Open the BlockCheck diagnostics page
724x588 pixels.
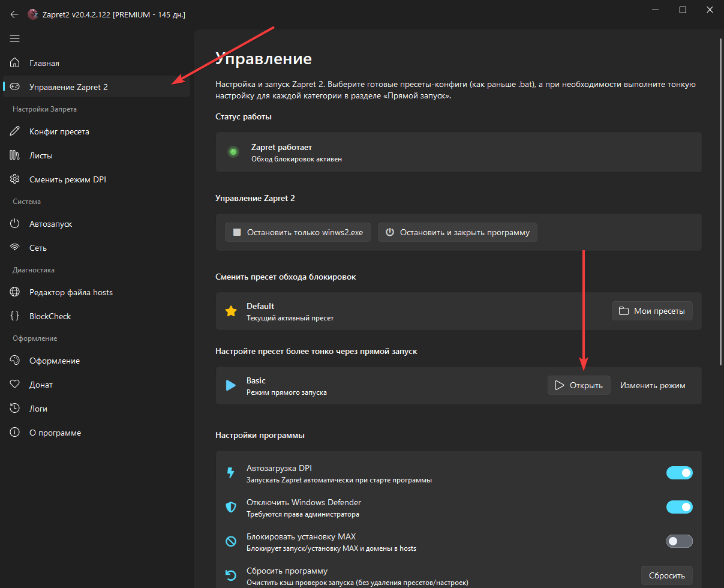tap(97, 316)
